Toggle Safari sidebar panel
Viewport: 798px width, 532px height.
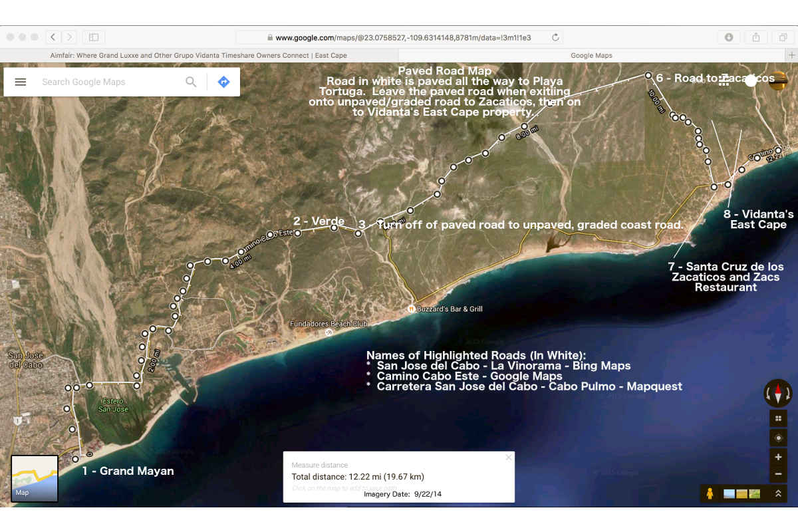(93, 37)
